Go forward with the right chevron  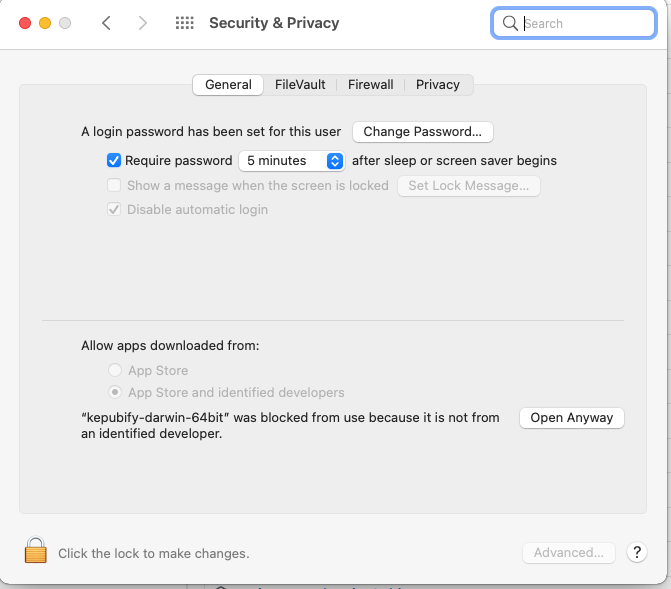coord(143,23)
